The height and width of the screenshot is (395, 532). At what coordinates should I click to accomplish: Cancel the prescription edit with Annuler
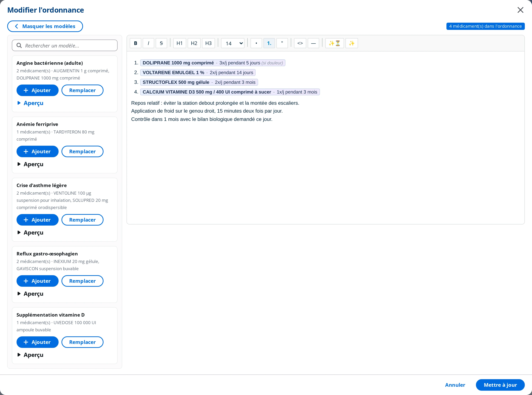pyautogui.click(x=455, y=385)
